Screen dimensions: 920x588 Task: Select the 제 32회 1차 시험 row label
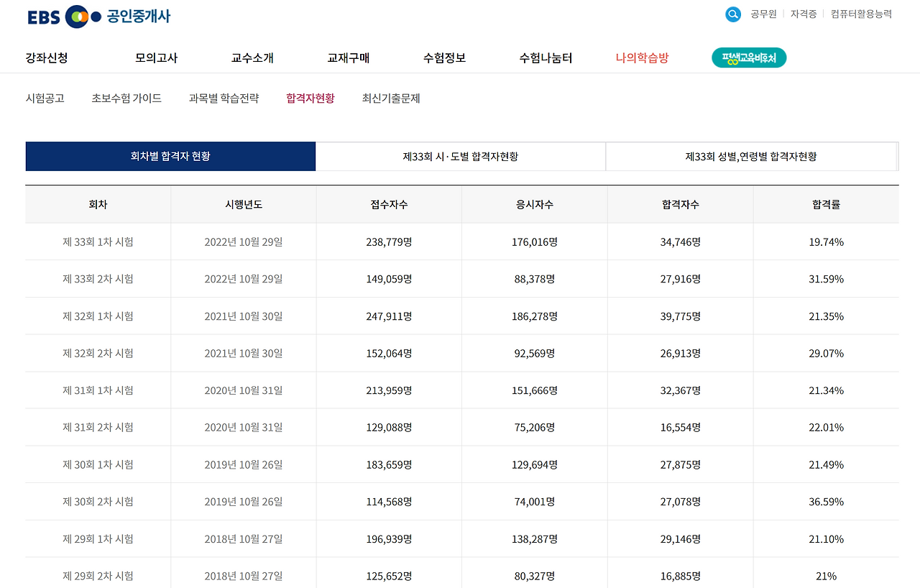tap(98, 316)
